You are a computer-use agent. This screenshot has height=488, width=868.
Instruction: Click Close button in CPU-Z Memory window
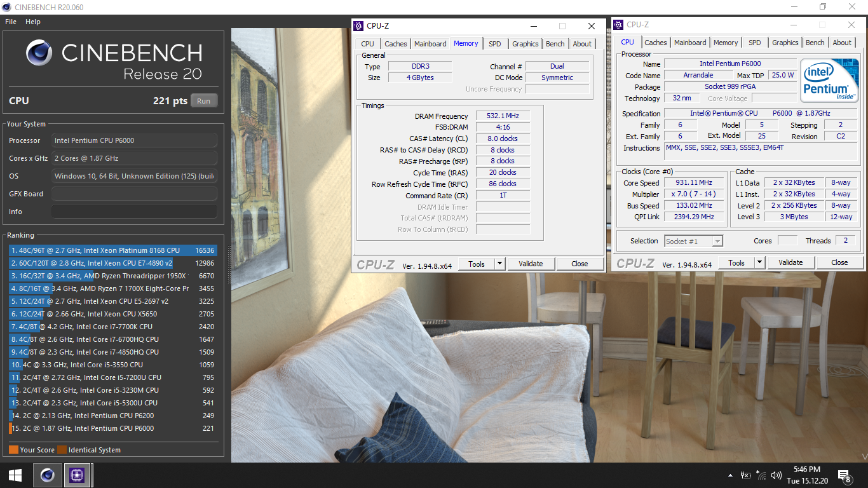(580, 264)
